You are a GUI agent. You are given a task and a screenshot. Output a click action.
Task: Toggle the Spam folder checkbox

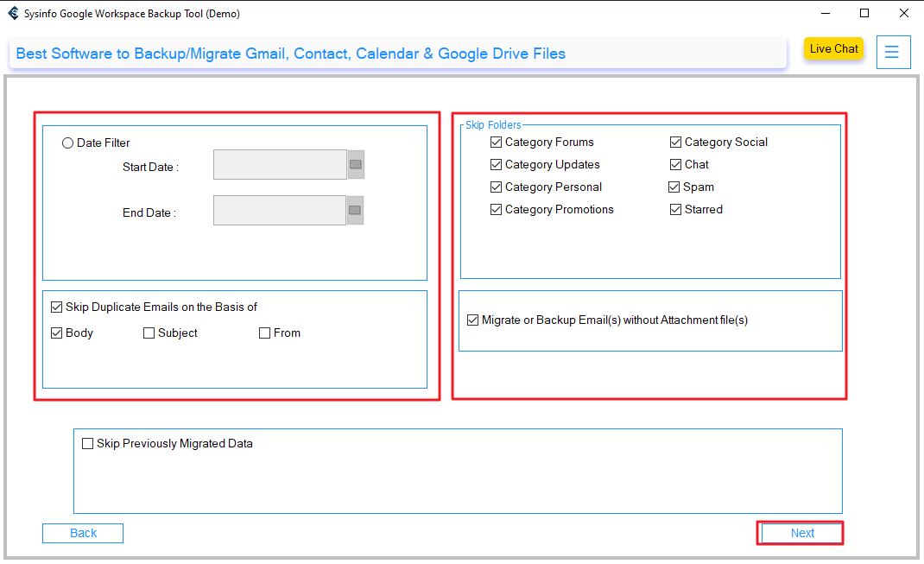click(674, 187)
